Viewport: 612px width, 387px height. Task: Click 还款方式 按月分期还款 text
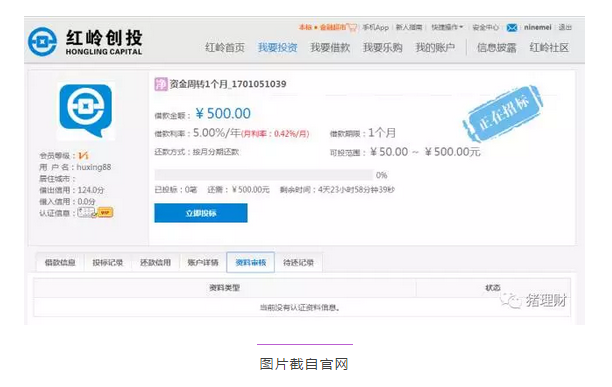pos(196,152)
